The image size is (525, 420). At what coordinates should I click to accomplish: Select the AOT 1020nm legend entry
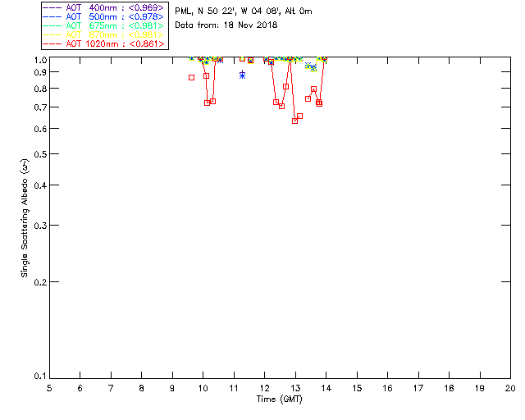[103, 43]
